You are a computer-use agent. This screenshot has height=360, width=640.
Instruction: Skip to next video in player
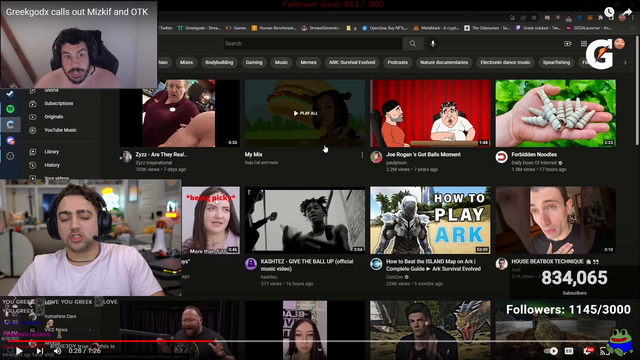click(x=40, y=351)
